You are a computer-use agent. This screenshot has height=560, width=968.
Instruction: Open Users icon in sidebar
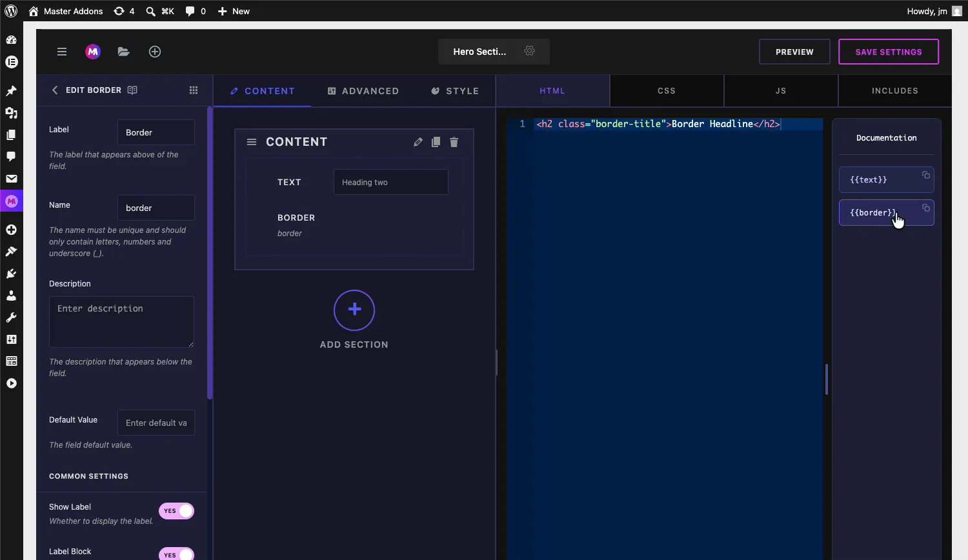(x=11, y=295)
